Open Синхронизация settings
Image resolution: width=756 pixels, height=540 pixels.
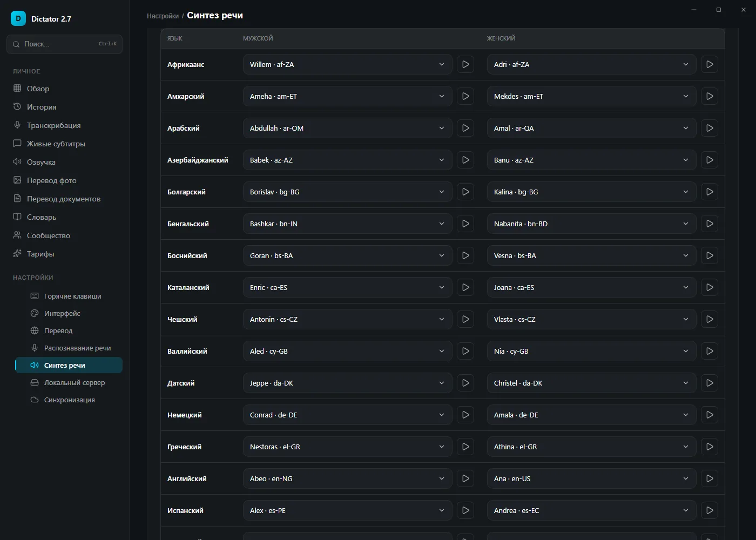click(x=69, y=400)
